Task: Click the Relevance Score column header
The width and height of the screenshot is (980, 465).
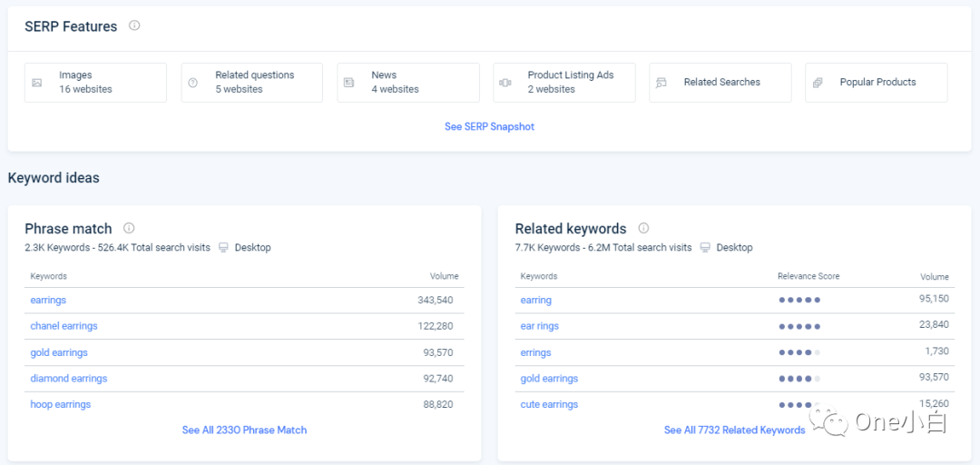Action: pyautogui.click(x=808, y=276)
